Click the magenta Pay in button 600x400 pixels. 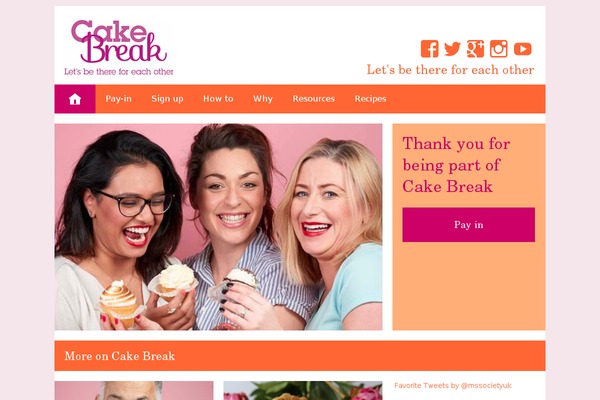tap(468, 225)
